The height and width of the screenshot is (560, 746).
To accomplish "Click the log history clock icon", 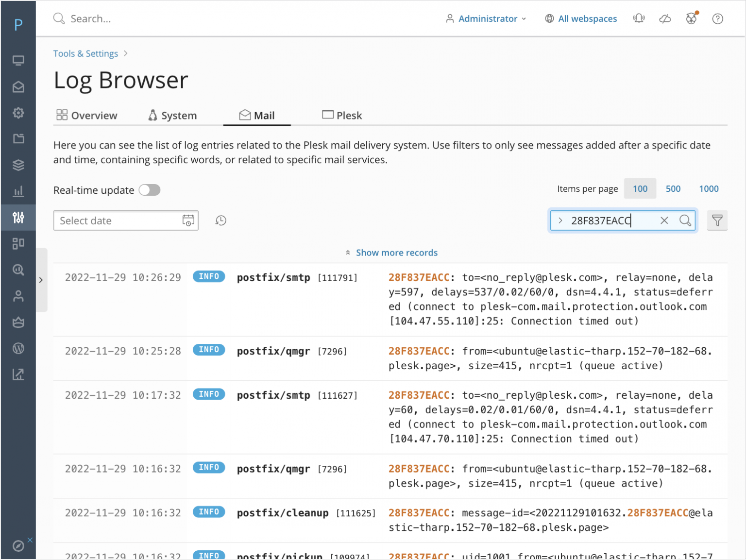I will pos(220,221).
